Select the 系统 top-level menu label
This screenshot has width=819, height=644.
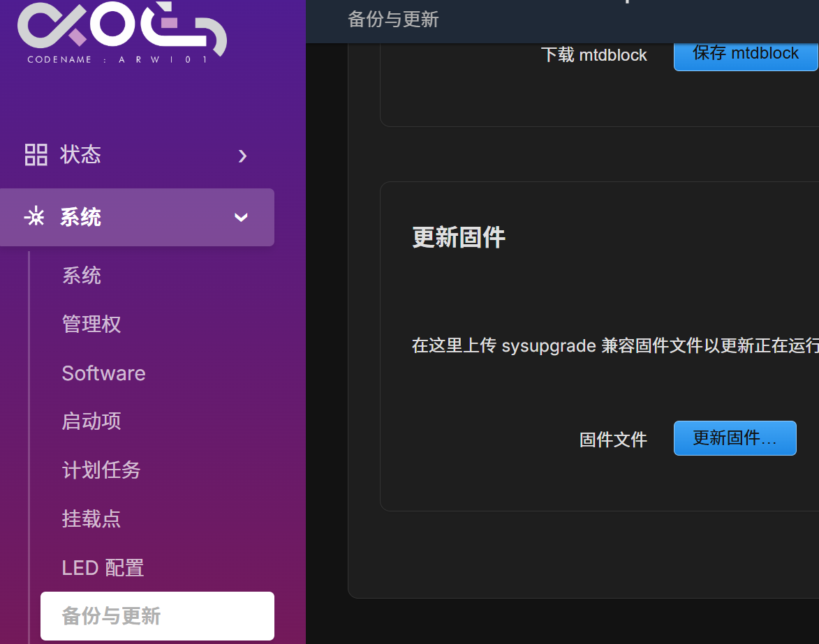(x=80, y=217)
